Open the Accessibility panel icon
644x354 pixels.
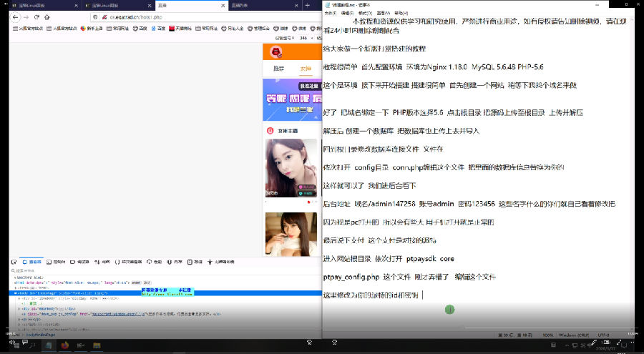pyautogui.click(x=210, y=262)
